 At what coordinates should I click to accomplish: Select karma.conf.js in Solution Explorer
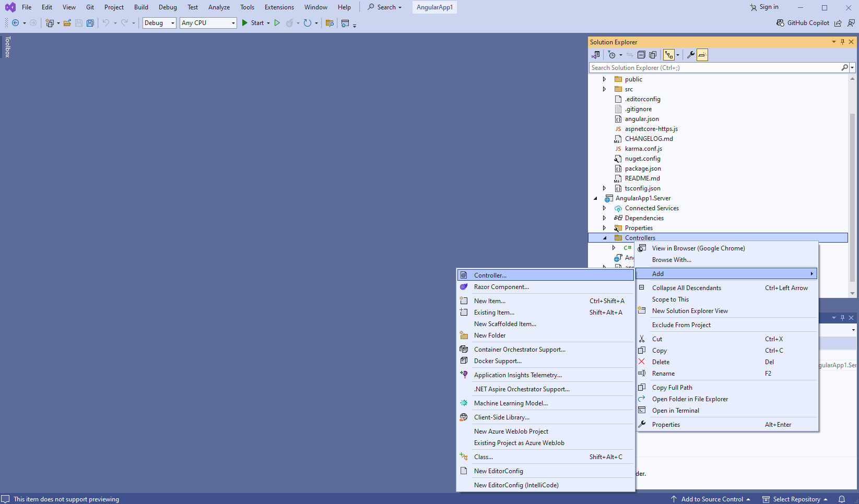tap(643, 149)
